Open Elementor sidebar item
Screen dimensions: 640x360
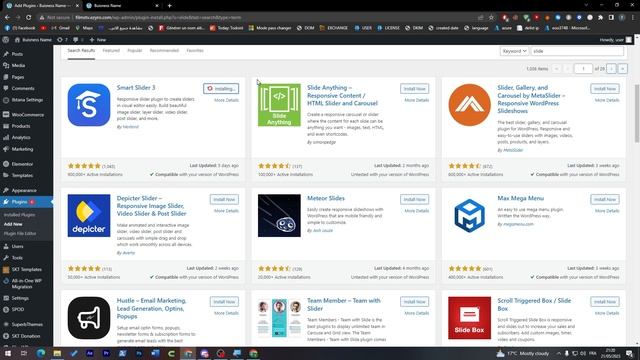point(22,164)
